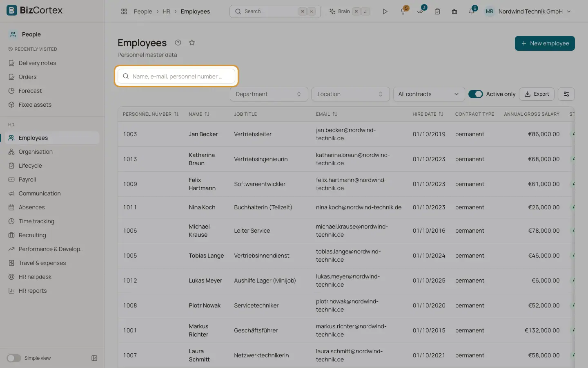
Task: Click the help icon beside Employees heading
Action: point(178,43)
